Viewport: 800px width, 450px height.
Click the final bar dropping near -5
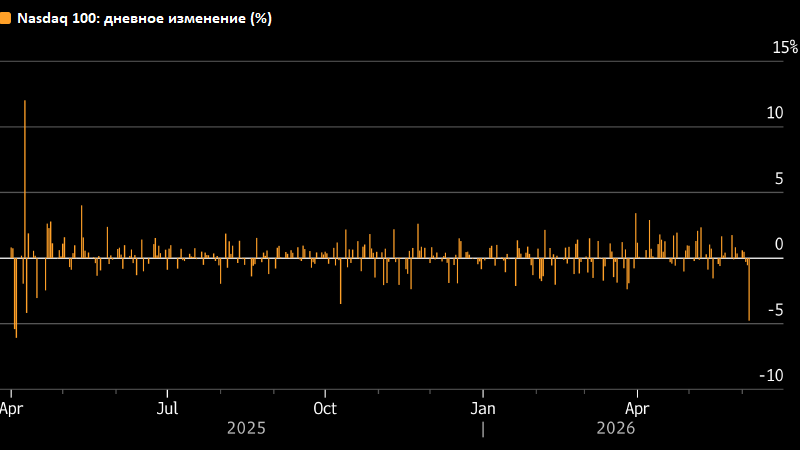pyautogui.click(x=749, y=289)
